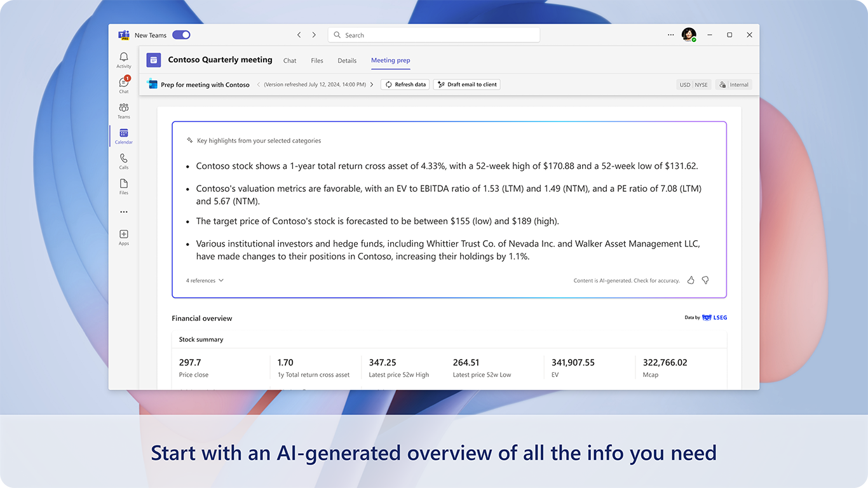Click the Financial overview heading
868x488 pixels.
202,318
